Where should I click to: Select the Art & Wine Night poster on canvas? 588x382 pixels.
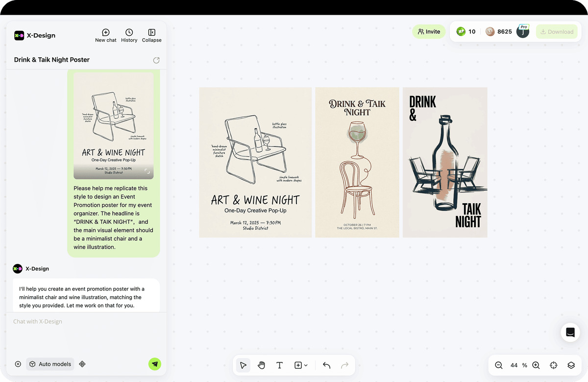(255, 162)
